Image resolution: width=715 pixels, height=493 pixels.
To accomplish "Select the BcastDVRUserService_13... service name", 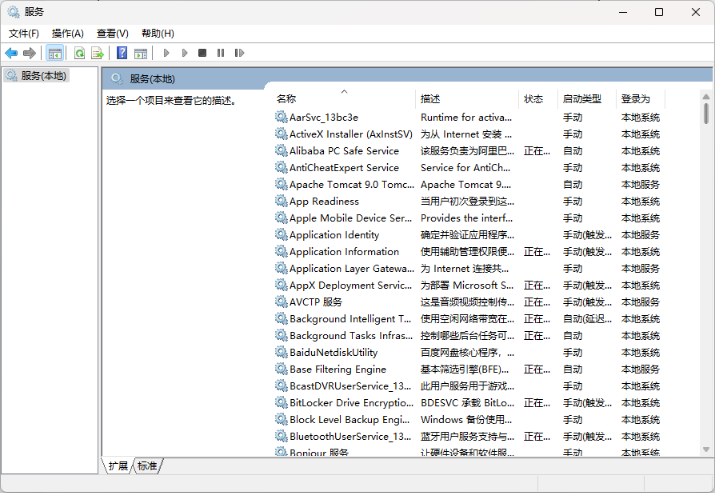I will click(350, 386).
